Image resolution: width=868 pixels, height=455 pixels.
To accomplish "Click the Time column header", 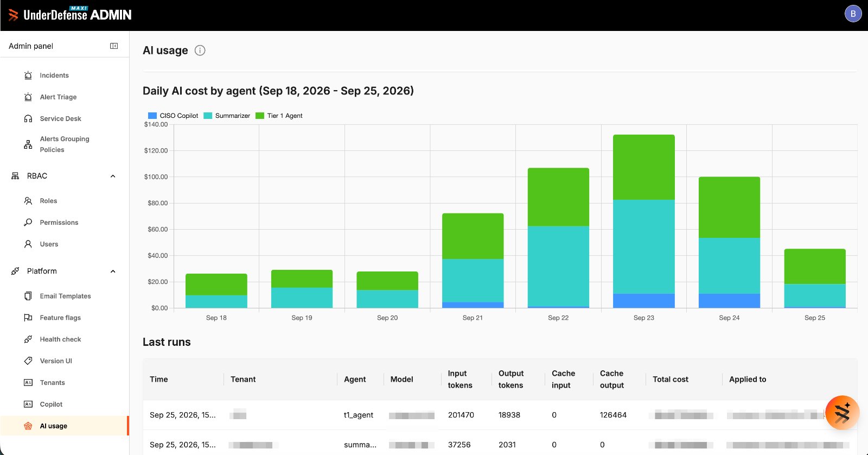I will [159, 380].
